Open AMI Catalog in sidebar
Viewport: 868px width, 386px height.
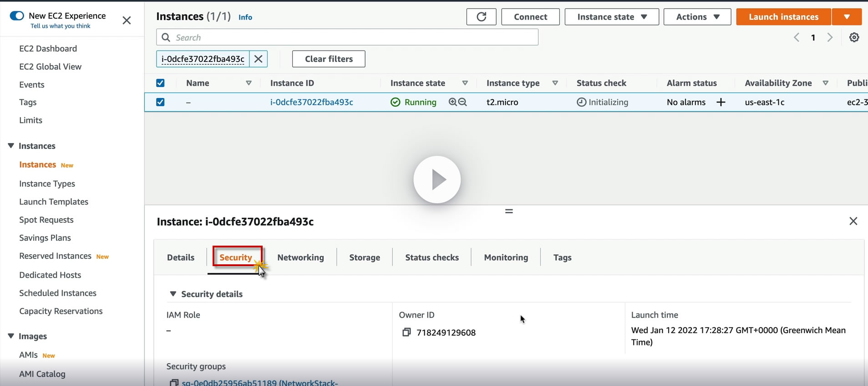(x=42, y=374)
